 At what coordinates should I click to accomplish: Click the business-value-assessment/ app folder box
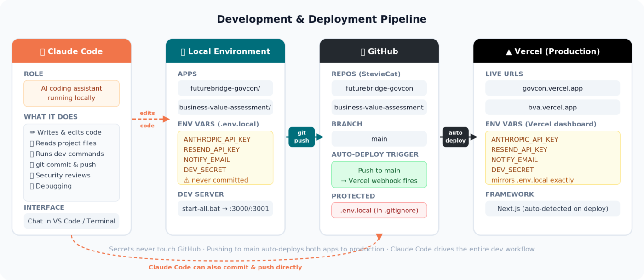(x=225, y=107)
